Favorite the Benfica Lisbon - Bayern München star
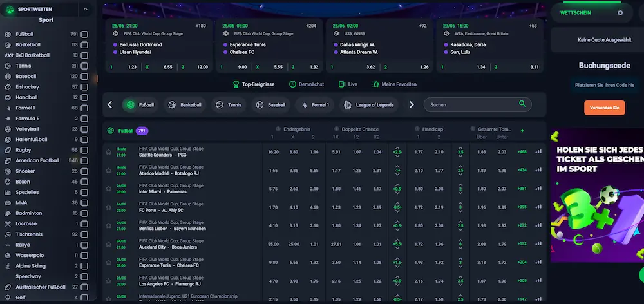The height and width of the screenshot is (304, 644). (x=108, y=225)
